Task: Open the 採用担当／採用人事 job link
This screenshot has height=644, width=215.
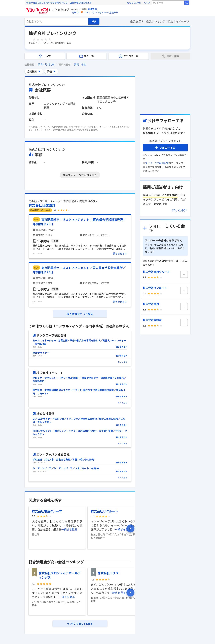Action: [63, 459]
